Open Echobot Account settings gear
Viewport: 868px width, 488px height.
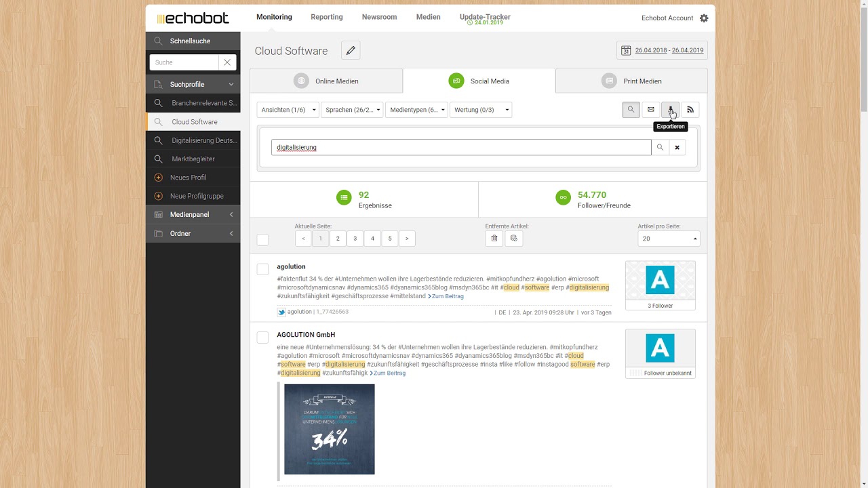pos(704,18)
